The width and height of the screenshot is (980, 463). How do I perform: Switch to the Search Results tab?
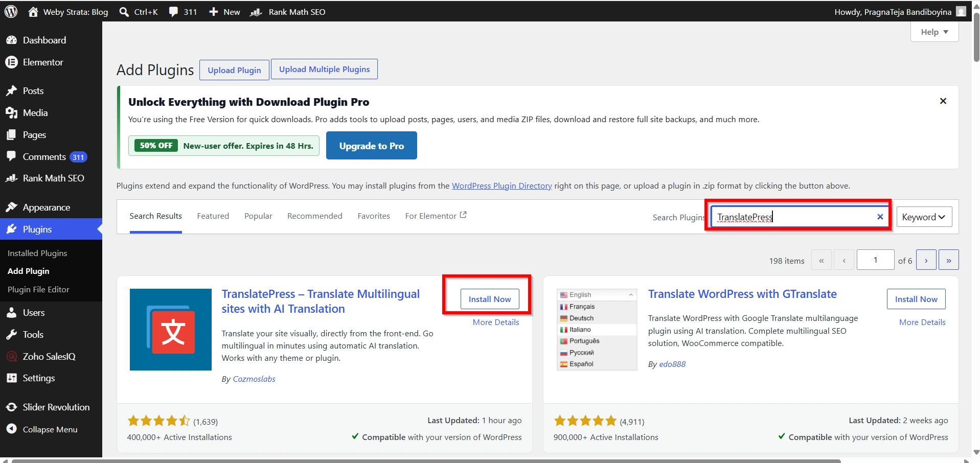156,216
